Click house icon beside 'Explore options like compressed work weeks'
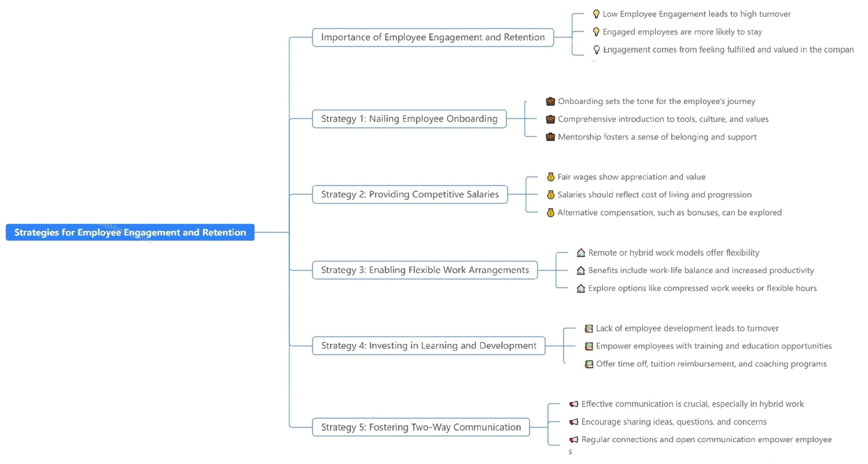This screenshot has height=464, width=868. [581, 288]
